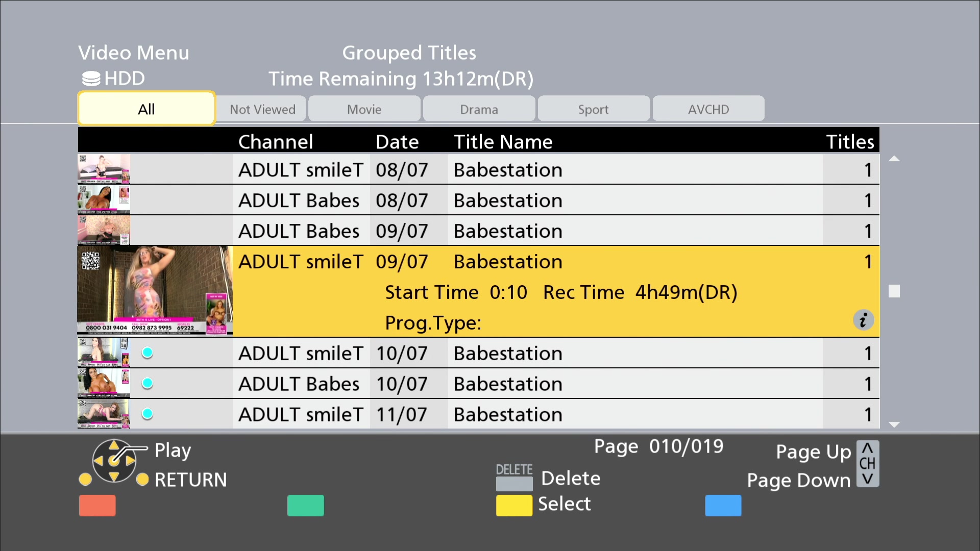Image resolution: width=980 pixels, height=551 pixels.
Task: Select the ADULT Babes 09/07 recording row
Action: pos(478,231)
